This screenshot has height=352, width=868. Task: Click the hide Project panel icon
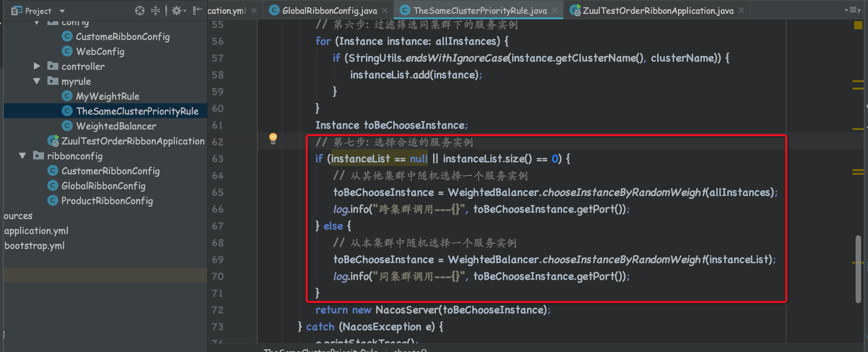tap(198, 11)
